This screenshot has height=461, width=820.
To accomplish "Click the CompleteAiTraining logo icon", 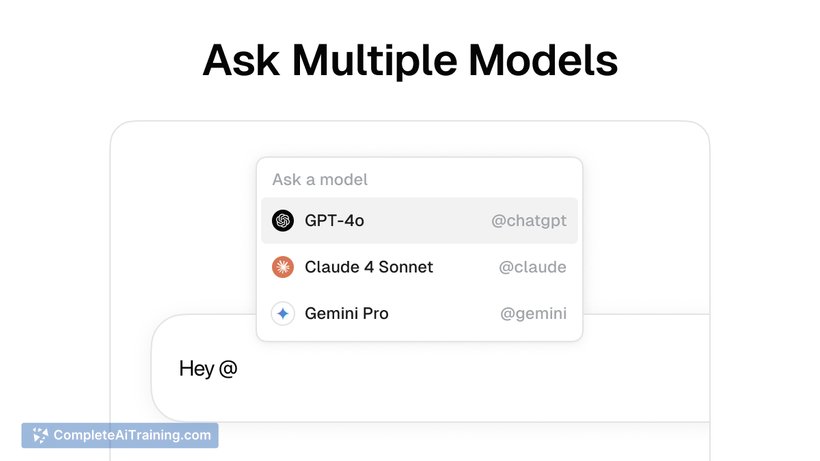I will (40, 435).
